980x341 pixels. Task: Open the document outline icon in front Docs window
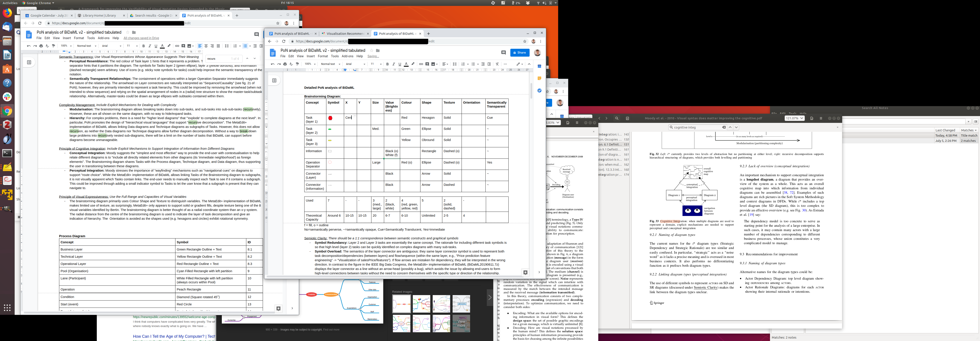point(274,81)
